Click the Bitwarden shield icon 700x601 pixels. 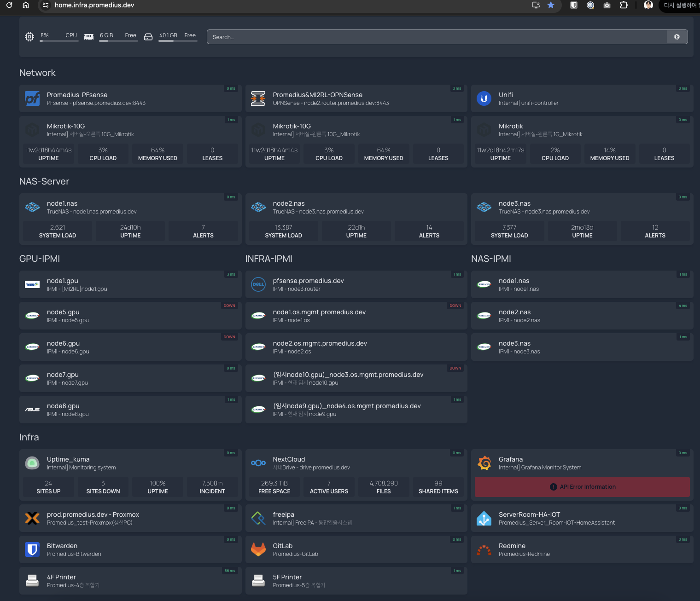click(x=32, y=549)
